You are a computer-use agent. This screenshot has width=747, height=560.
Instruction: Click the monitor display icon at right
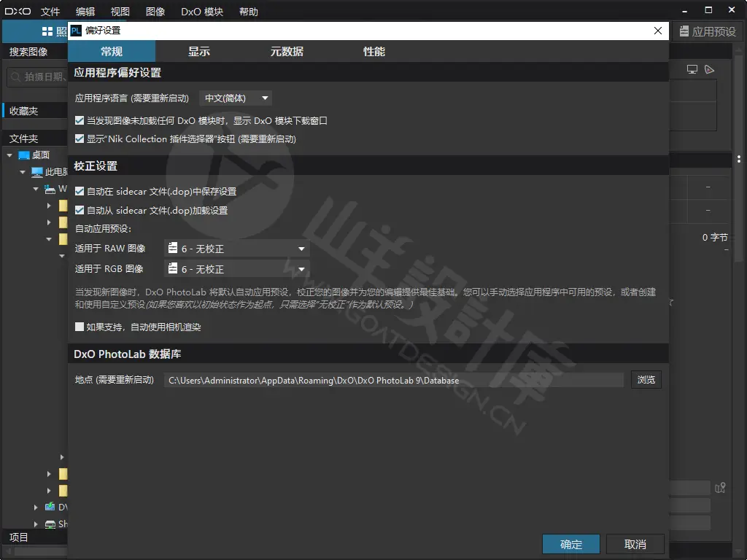coord(692,69)
